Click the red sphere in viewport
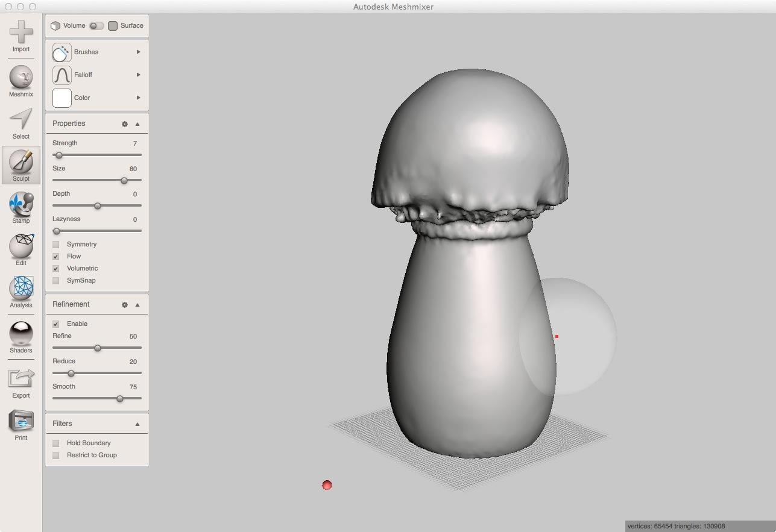Image resolution: width=776 pixels, height=532 pixels. (327, 485)
